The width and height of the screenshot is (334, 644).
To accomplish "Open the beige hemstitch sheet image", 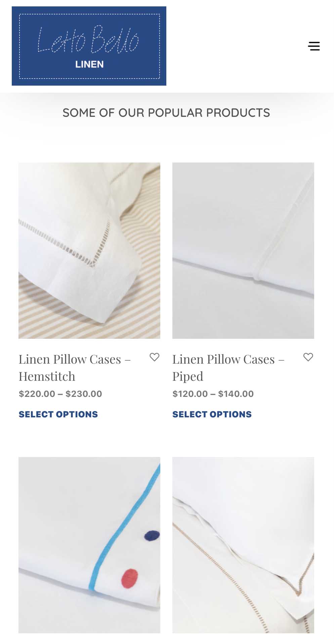I will [x=243, y=545].
